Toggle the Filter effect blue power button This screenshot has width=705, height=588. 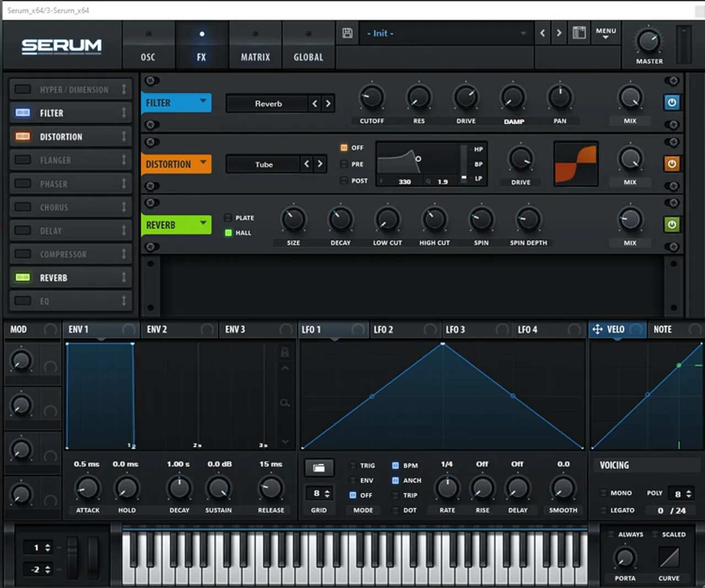tap(672, 102)
